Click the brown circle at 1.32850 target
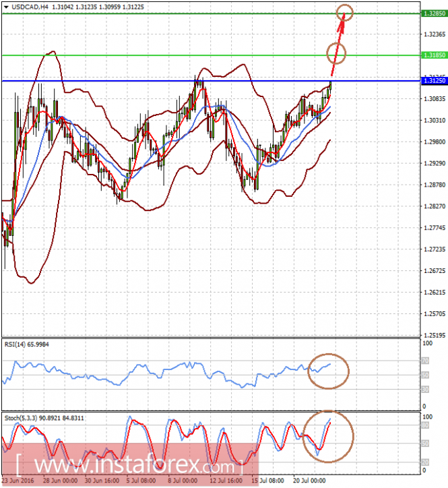The image size is (448, 488). pos(345,12)
